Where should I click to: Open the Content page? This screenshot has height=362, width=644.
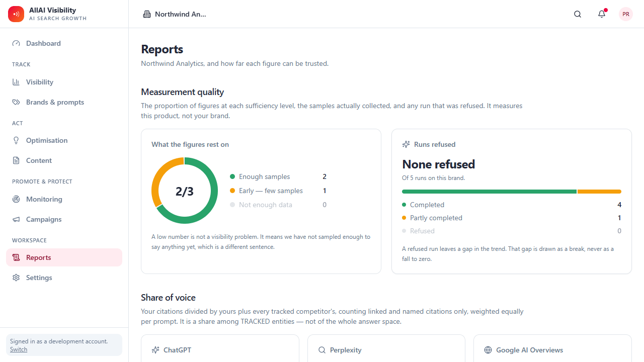pos(64,160)
